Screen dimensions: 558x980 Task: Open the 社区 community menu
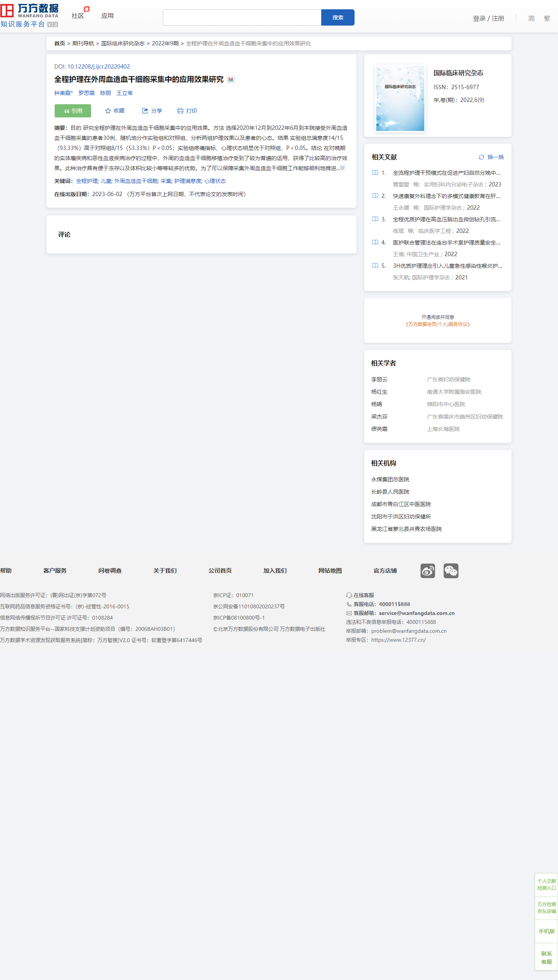tap(78, 16)
